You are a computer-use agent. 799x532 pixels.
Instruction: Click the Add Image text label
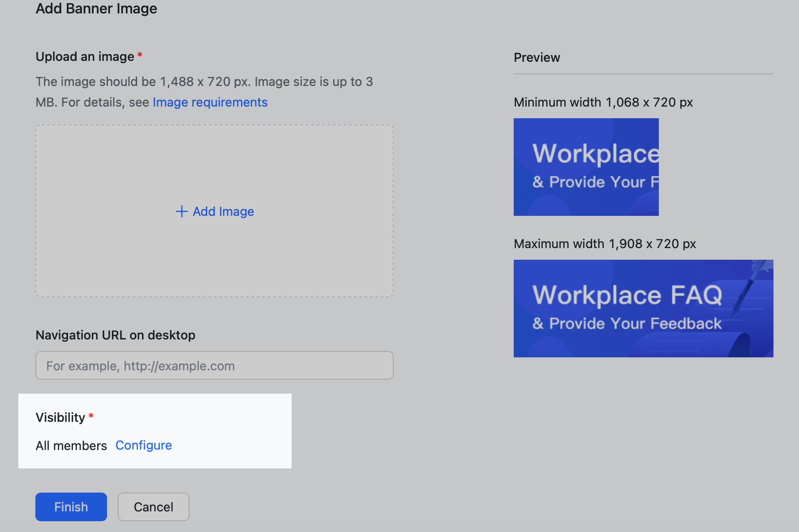[223, 211]
